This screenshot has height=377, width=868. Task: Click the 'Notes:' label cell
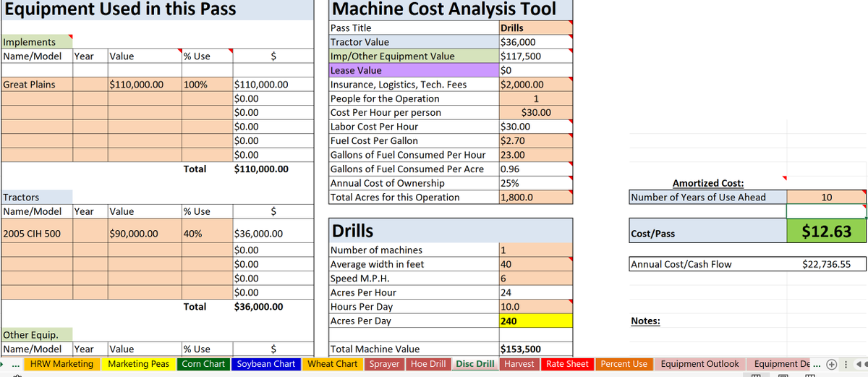pyautogui.click(x=645, y=321)
